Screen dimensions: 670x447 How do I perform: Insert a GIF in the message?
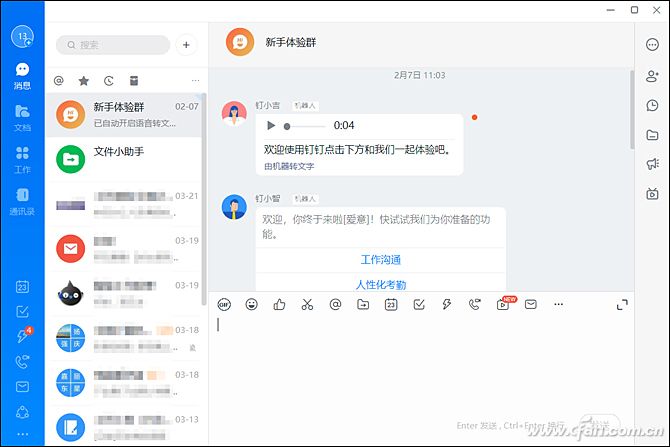click(224, 304)
